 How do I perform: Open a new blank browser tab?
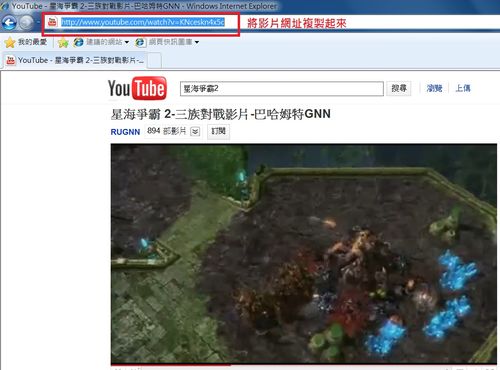point(154,61)
